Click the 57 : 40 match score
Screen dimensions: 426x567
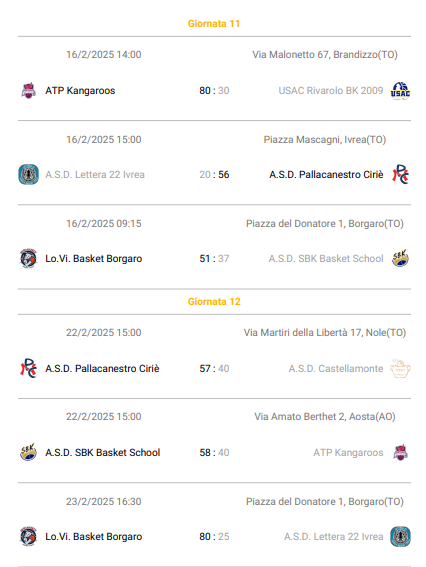click(x=214, y=368)
